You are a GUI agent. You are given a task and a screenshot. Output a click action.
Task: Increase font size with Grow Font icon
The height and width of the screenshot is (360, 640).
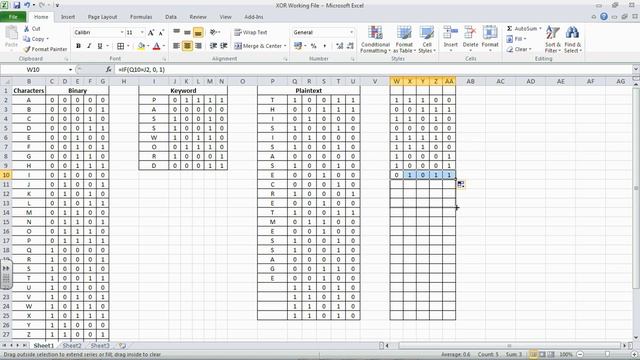pyautogui.click(x=151, y=32)
